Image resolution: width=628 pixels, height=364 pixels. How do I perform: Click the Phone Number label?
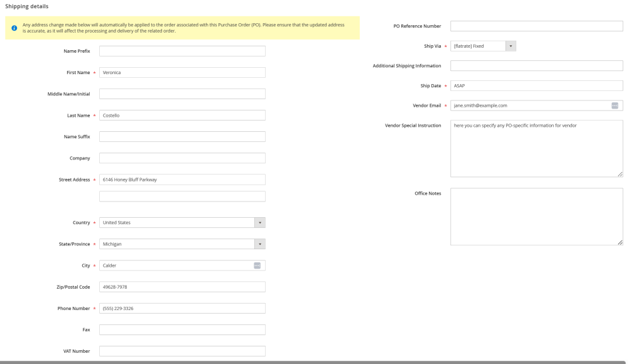click(73, 308)
